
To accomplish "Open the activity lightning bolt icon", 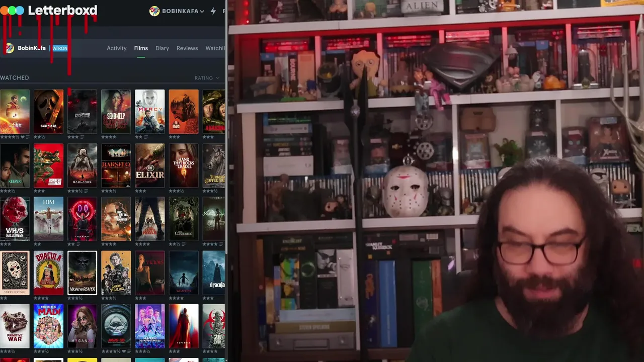I will 213,11.
